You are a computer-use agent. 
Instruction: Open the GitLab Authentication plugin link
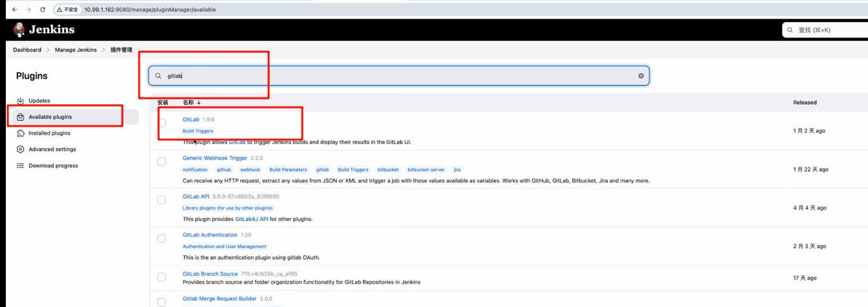pos(210,235)
